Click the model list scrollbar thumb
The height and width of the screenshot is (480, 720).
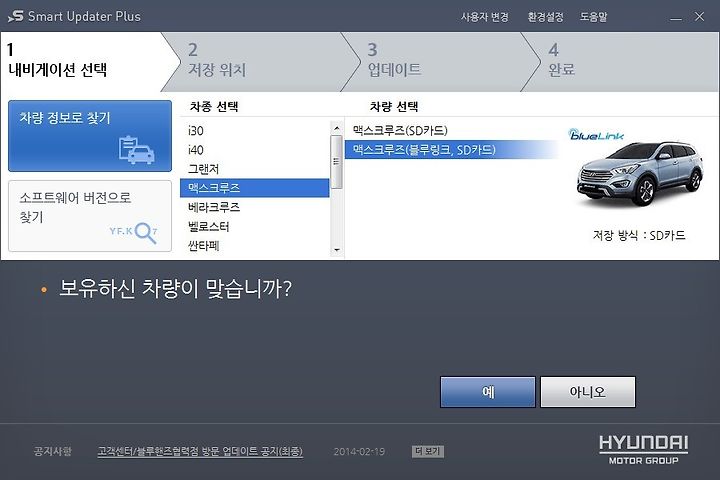coord(337,162)
